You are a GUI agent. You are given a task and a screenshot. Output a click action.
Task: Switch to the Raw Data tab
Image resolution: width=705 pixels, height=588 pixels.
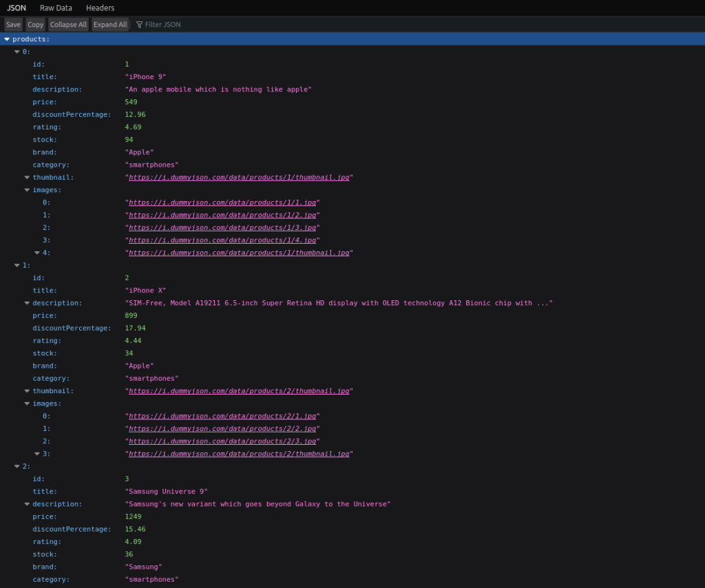(x=55, y=8)
